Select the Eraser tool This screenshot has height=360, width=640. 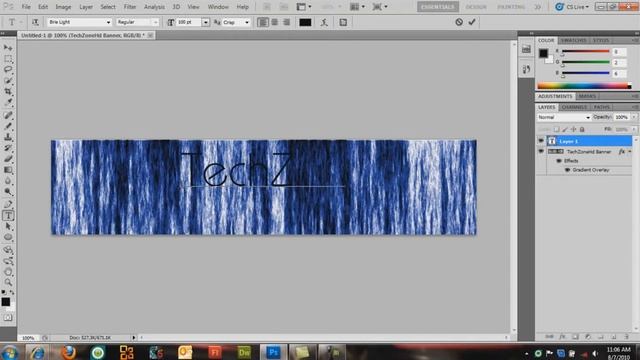[x=8, y=159]
